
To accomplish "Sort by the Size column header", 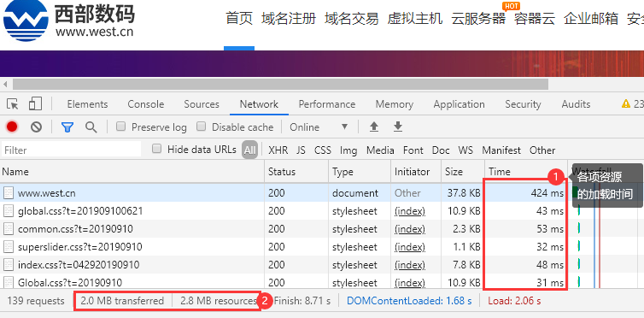I will (x=463, y=171).
